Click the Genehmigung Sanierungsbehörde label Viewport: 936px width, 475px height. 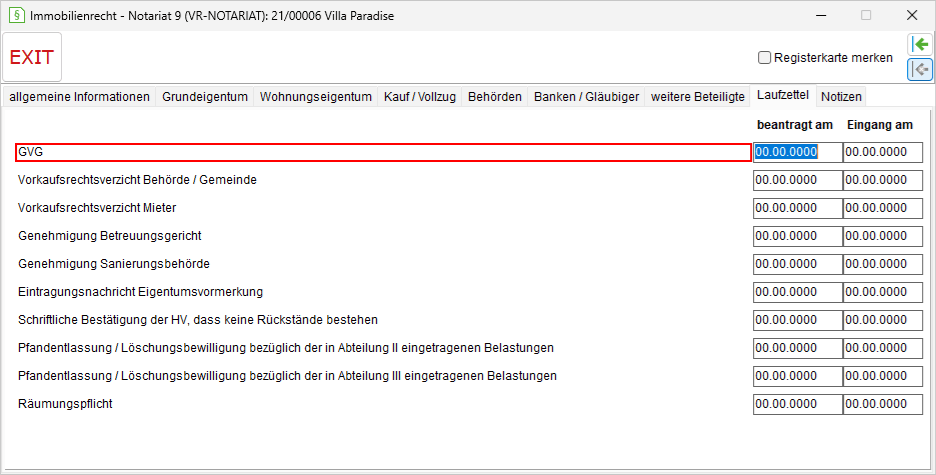coord(114,264)
